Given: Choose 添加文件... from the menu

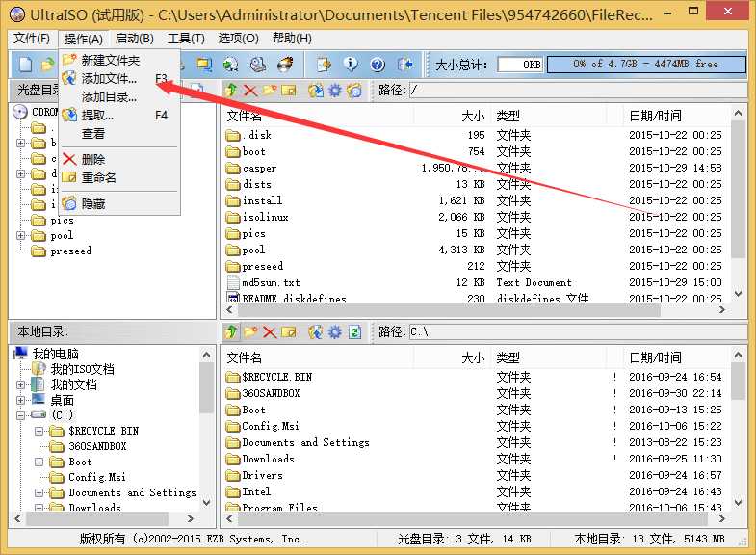Looking at the screenshot, I should (119, 79).
